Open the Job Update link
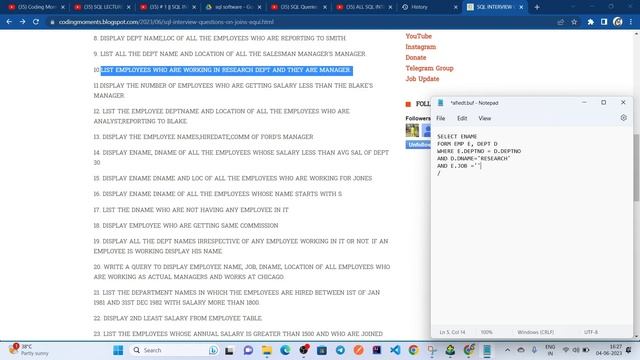 pyautogui.click(x=422, y=79)
